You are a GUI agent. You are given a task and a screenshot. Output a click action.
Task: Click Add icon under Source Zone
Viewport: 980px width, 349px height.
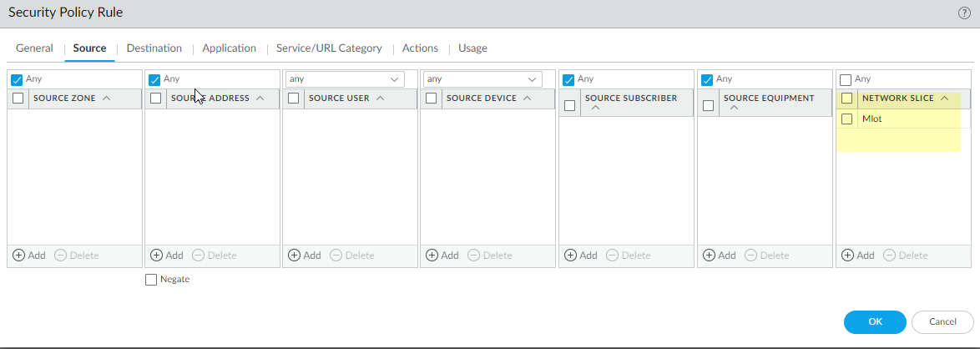tap(19, 255)
